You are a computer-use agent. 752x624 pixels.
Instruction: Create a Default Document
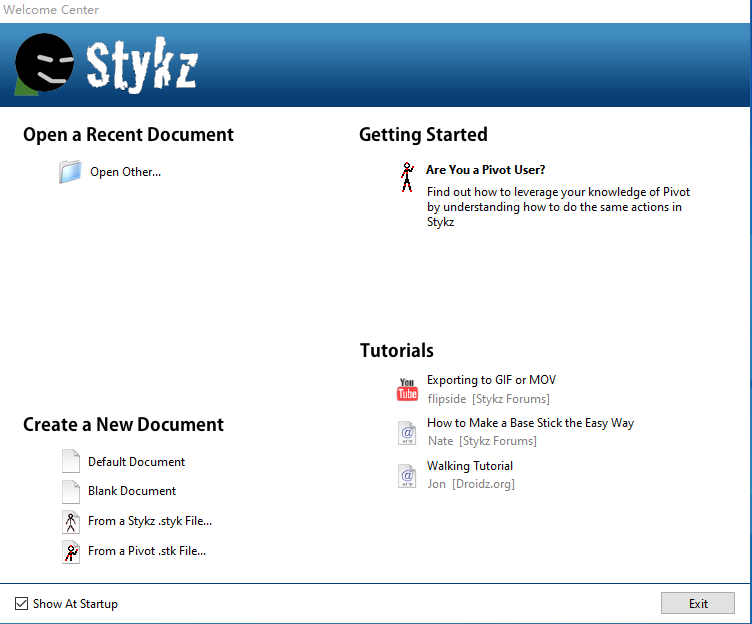136,462
